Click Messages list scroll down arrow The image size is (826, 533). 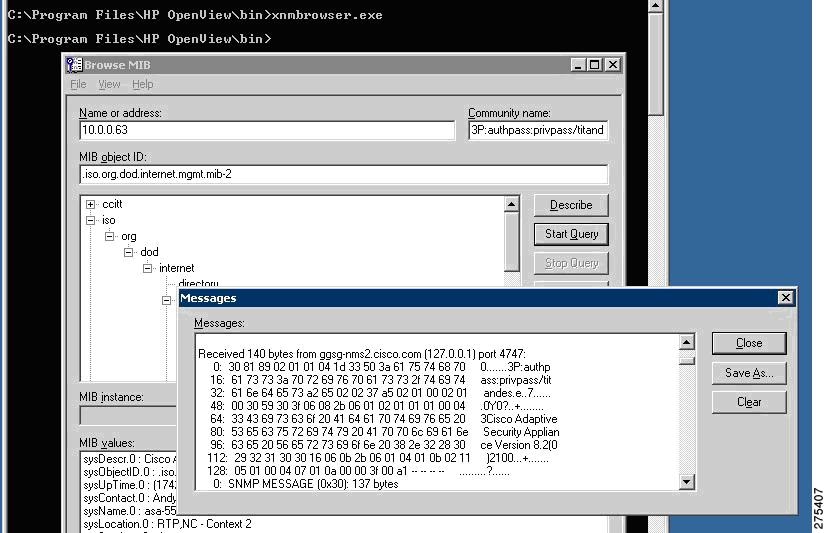coord(686,481)
